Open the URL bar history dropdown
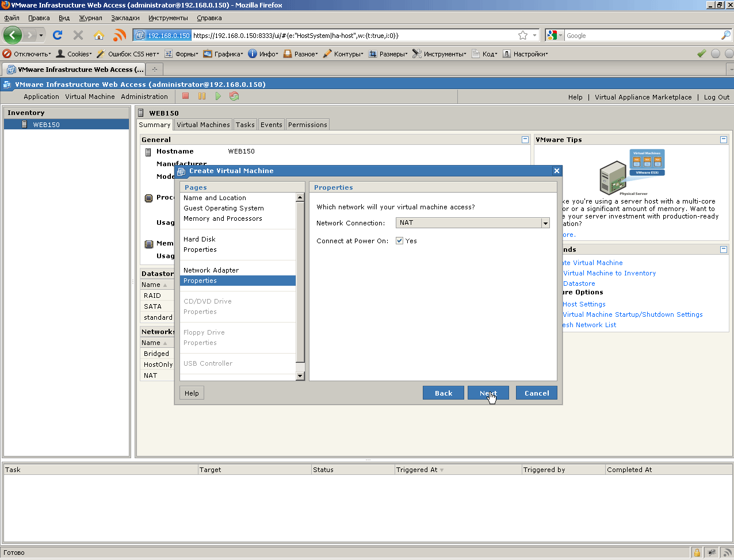734x560 pixels. coord(534,35)
